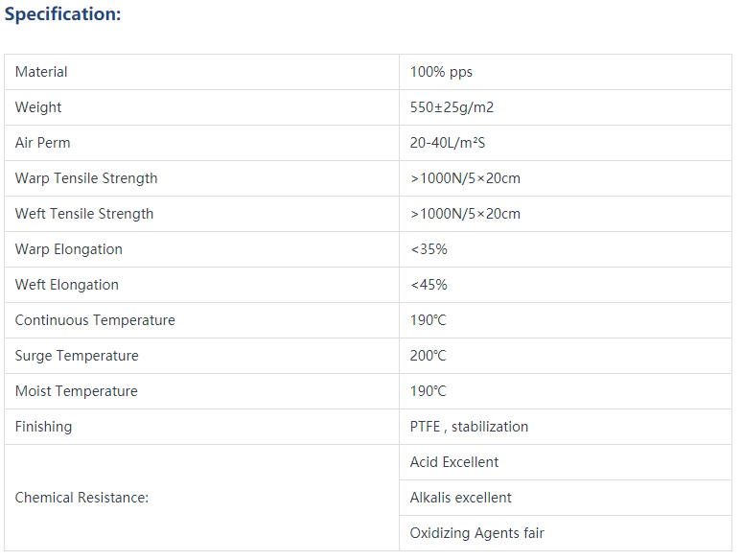Image resolution: width=742 pixels, height=560 pixels.
Task: Click the 20-40L/m²S value
Action: click(x=447, y=143)
